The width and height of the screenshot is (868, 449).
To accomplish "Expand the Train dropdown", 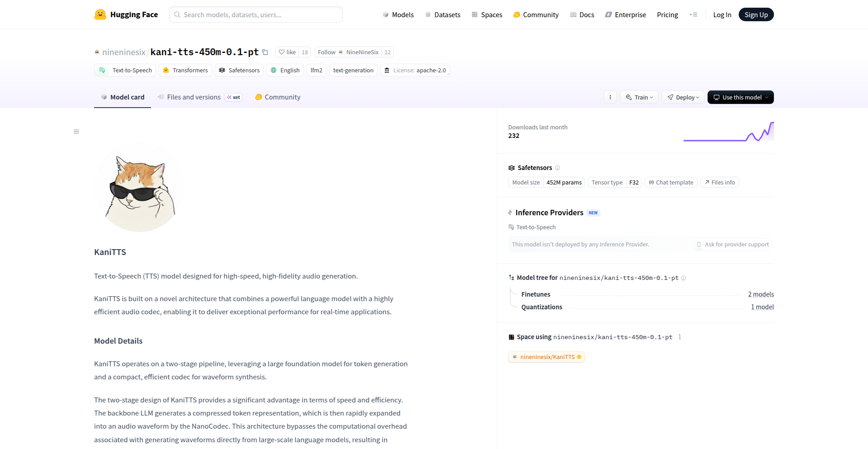I will (639, 97).
